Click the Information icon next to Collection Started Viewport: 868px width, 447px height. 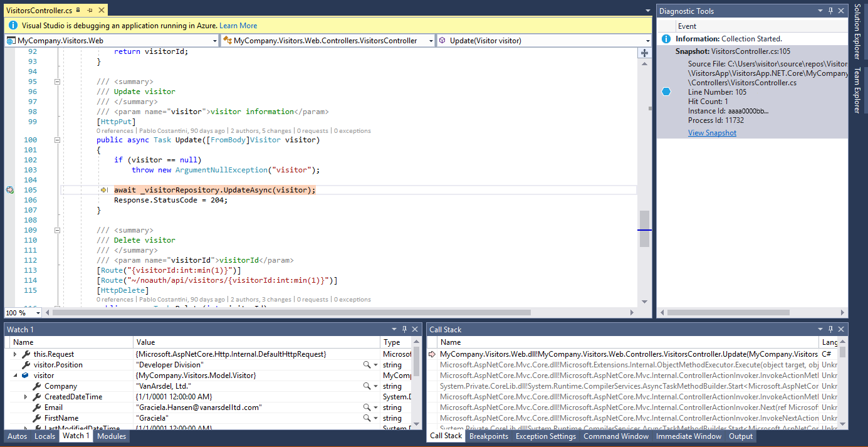666,38
